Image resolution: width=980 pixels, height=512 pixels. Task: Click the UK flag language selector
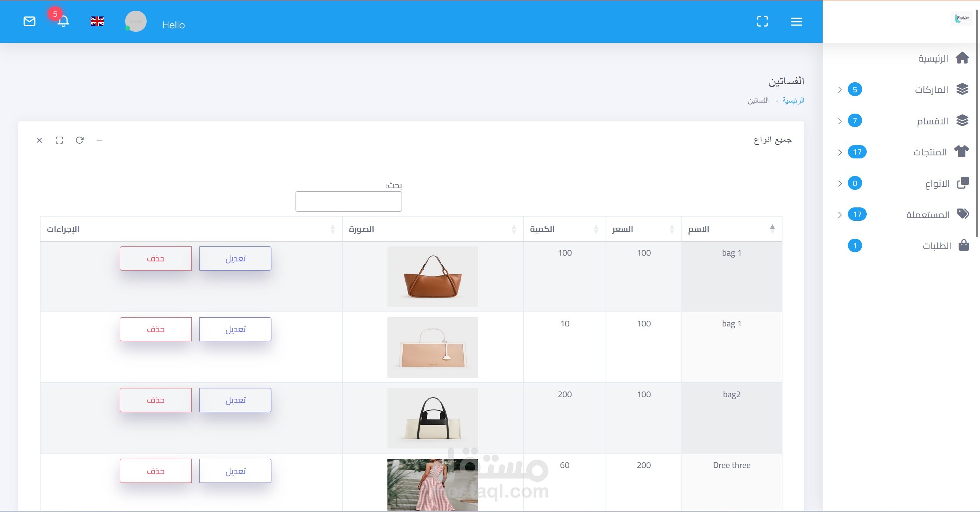point(97,21)
